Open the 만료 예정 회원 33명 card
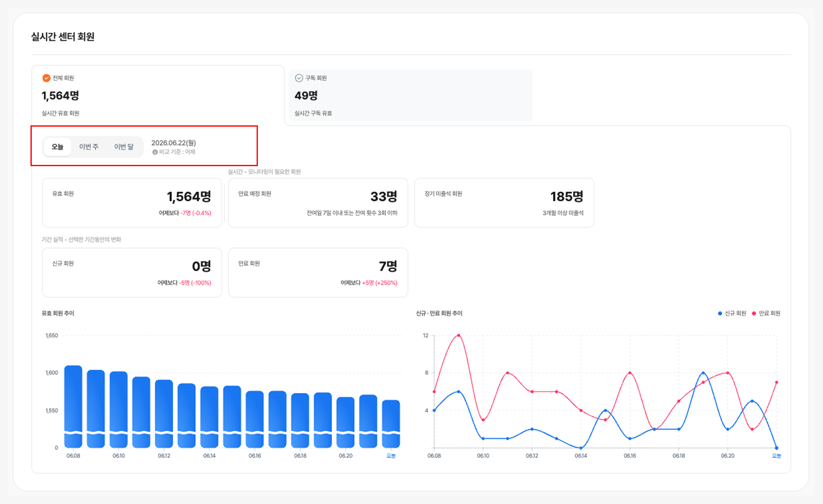This screenshot has width=823, height=504. [318, 203]
